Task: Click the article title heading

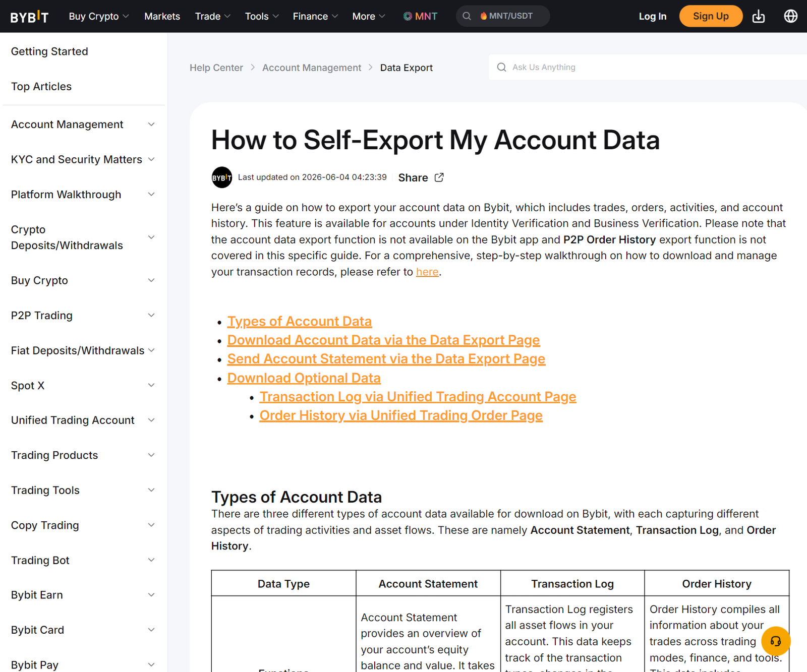Action: pos(435,140)
